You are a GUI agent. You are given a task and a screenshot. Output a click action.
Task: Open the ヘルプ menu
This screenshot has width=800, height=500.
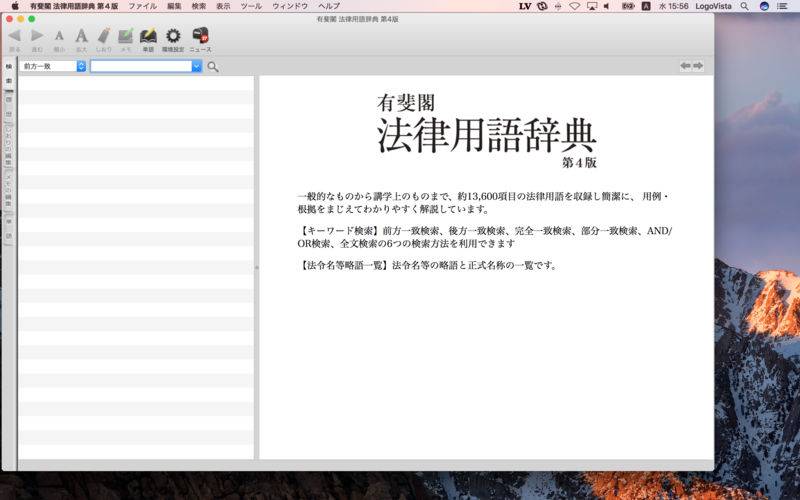[x=329, y=6]
